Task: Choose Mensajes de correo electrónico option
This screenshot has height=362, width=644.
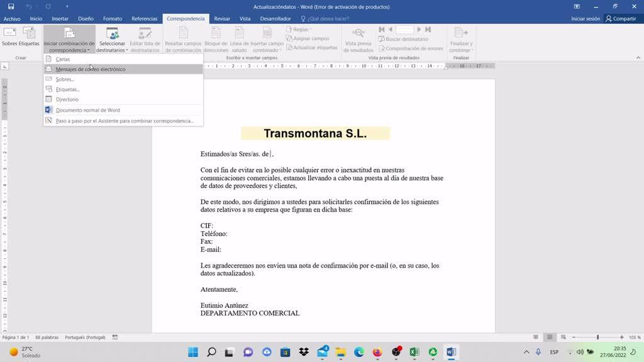Action: (123, 69)
